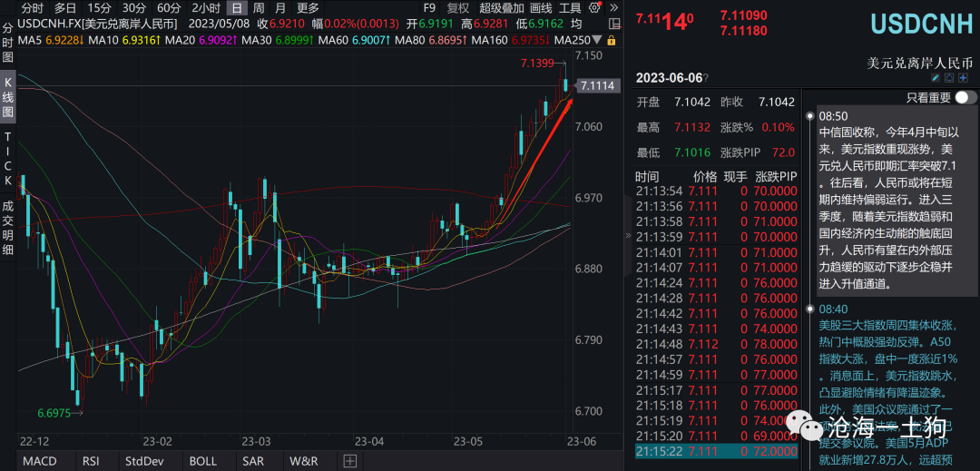Image resolution: width=980 pixels, height=471 pixels.
Task: Click the 6.6975 low price label
Action: point(55,413)
